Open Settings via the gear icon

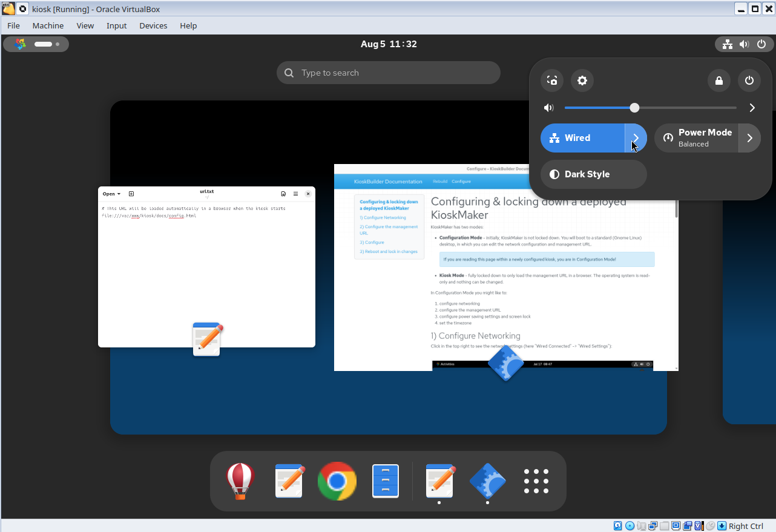click(x=582, y=80)
